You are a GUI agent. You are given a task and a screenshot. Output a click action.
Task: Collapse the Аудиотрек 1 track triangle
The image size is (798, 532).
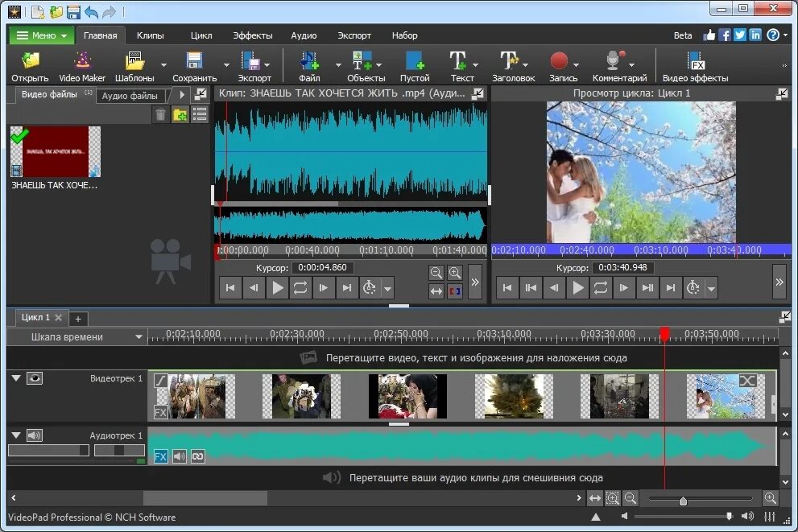point(16,435)
